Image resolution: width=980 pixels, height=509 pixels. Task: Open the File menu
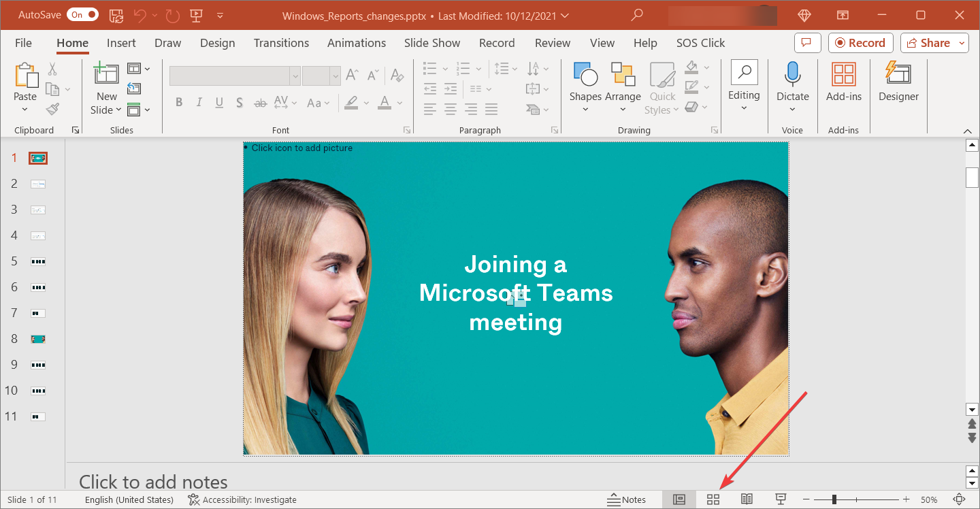click(x=23, y=43)
